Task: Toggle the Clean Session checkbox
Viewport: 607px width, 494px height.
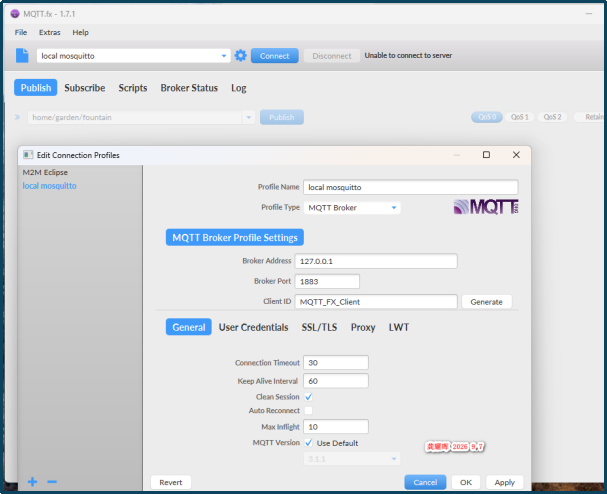Action: pos(309,397)
